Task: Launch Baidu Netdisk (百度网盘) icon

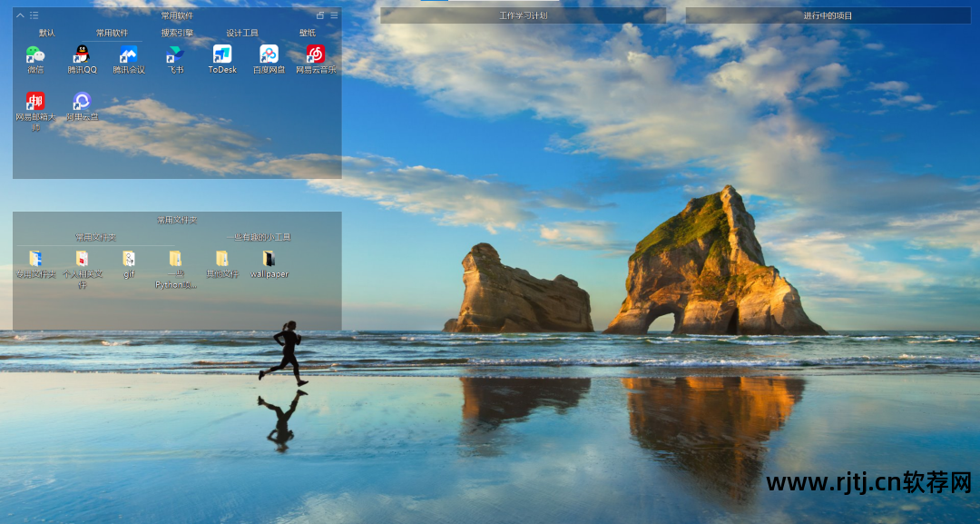Action: point(269,55)
